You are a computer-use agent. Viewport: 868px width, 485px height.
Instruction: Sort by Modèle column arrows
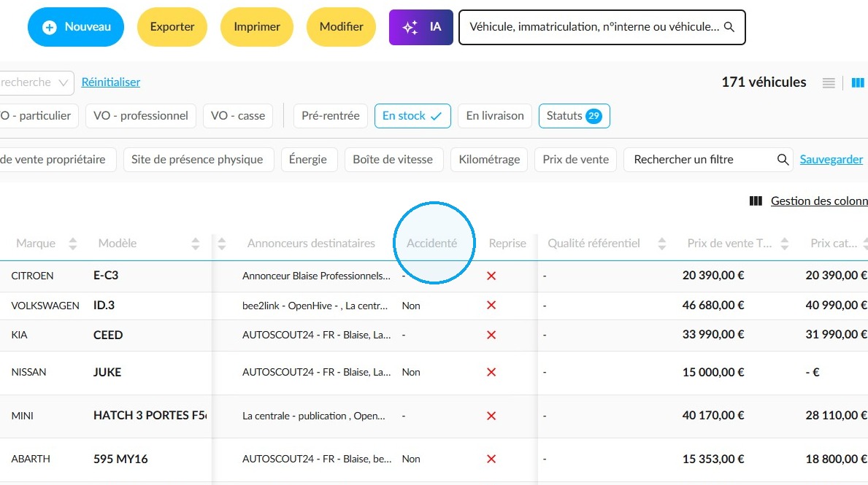pyautogui.click(x=196, y=244)
